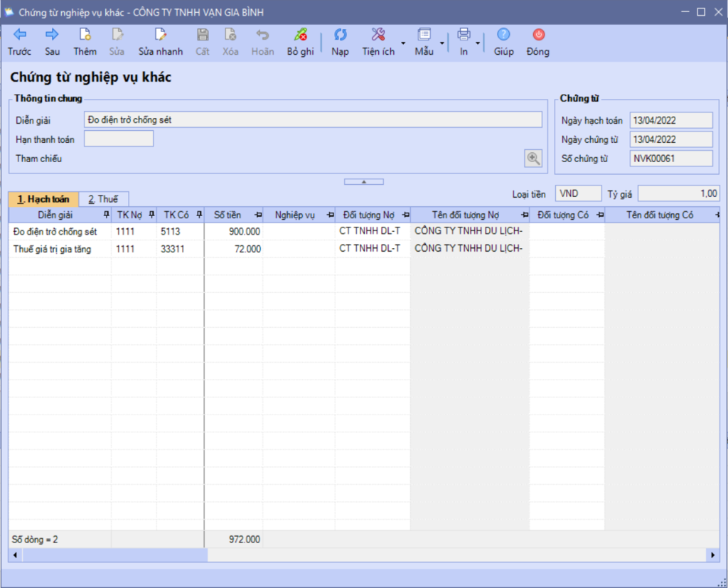The width and height of the screenshot is (728, 588).
Task: Click the horizontal scrollbar thumb
Action: click(114, 555)
